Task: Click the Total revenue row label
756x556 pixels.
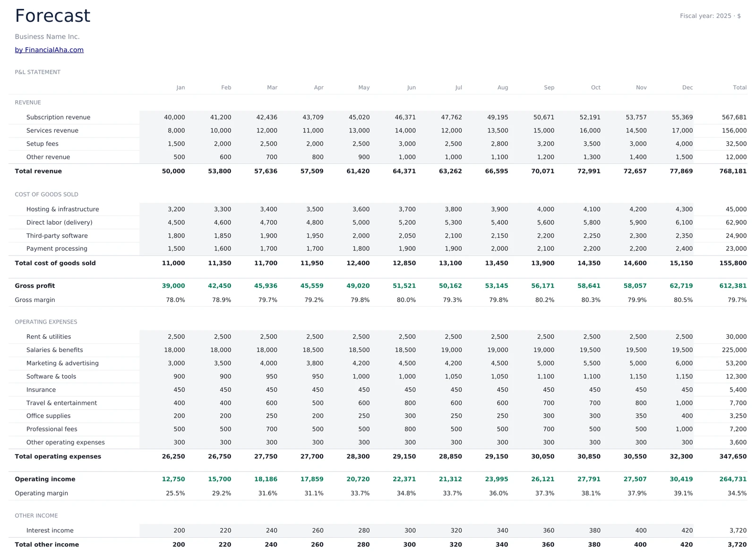Action: (x=38, y=171)
